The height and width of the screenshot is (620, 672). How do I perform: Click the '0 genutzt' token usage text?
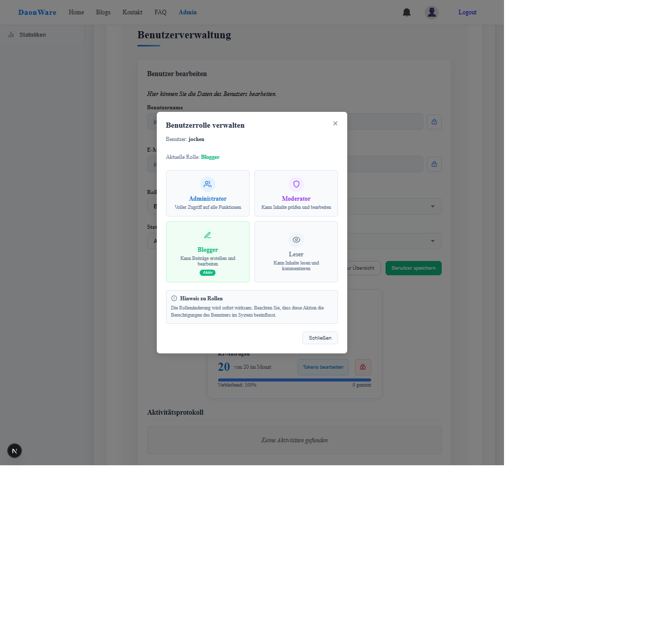[x=362, y=385]
